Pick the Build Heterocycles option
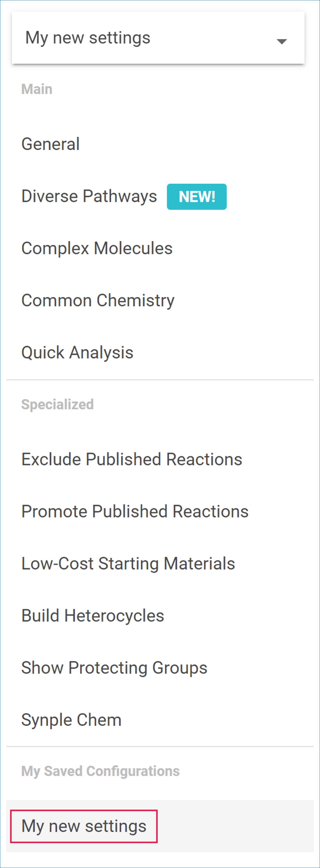This screenshot has width=320, height=868. (93, 616)
